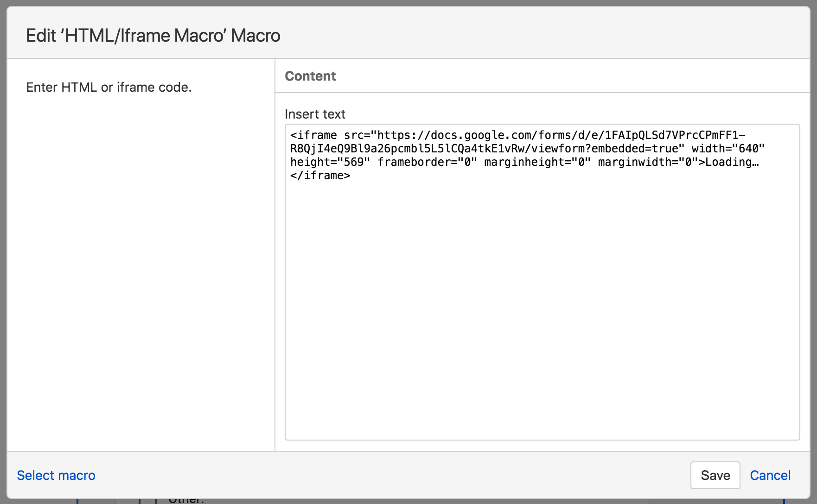Place cursor on opening <iframe tag

(x=314, y=135)
